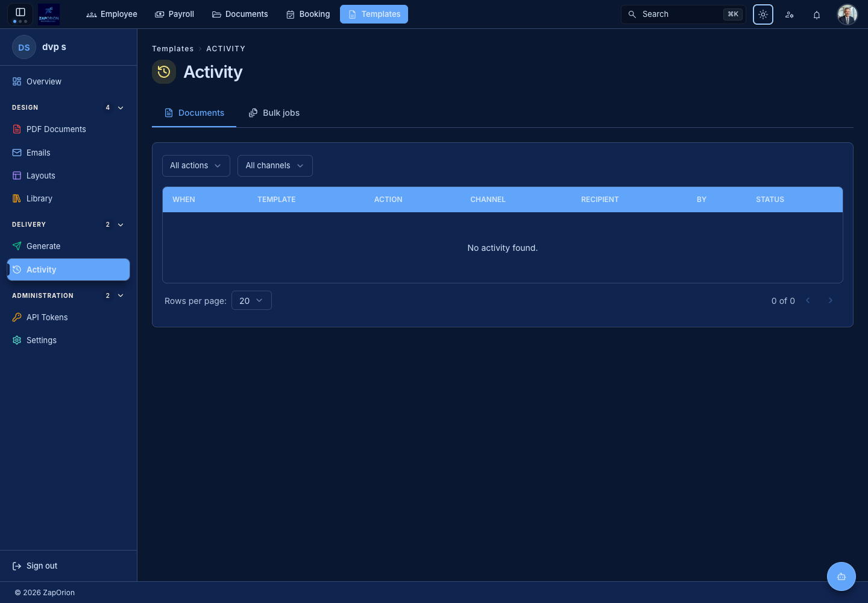This screenshot has height=603, width=868.
Task: Click the STATUS column header
Action: pos(770,200)
